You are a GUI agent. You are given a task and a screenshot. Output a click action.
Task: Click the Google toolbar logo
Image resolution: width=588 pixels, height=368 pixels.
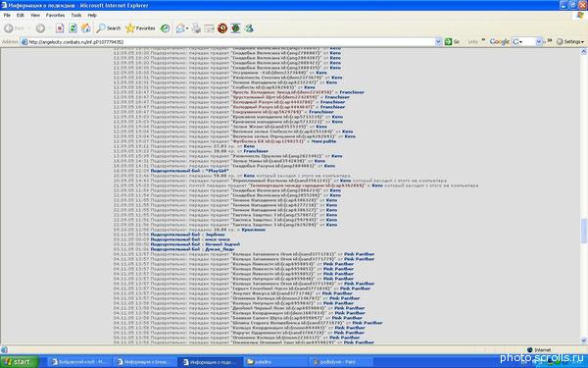point(499,41)
